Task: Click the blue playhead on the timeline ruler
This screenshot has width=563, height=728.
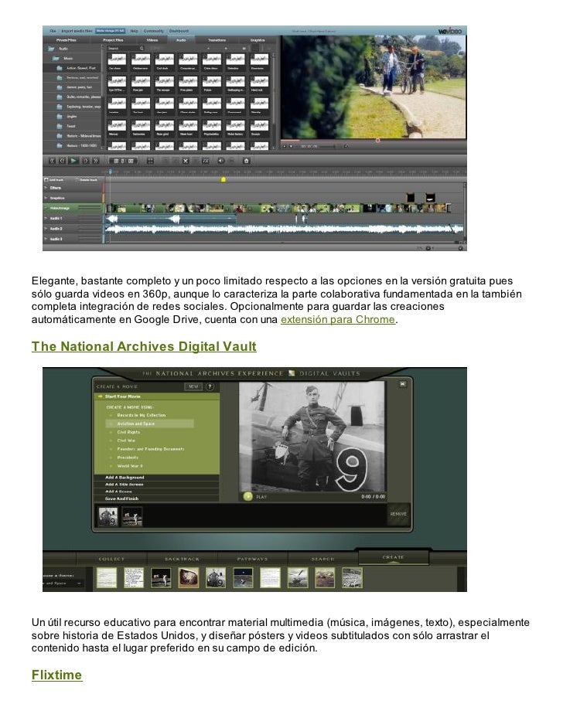Action: click(x=110, y=172)
